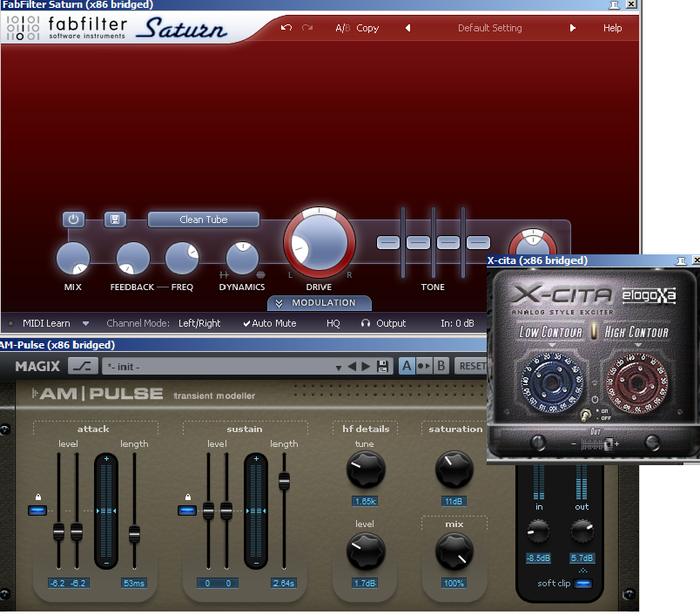Viewport: 700px width, 615px height.
Task: Click the AM-Pulse RESET button
Action: click(472, 366)
